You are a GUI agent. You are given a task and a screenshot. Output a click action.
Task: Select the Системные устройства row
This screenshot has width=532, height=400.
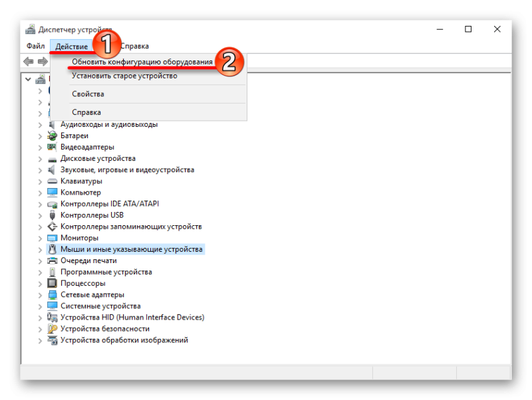tap(100, 306)
